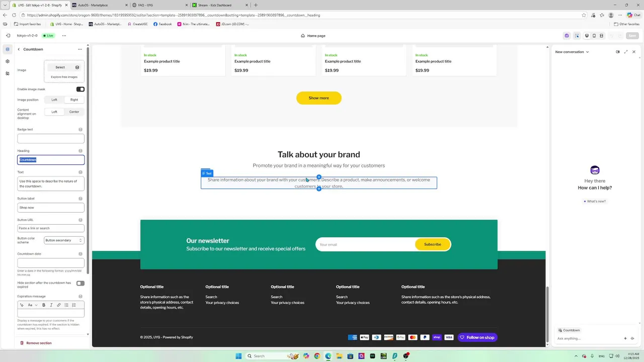Click the Heading input field

click(51, 160)
